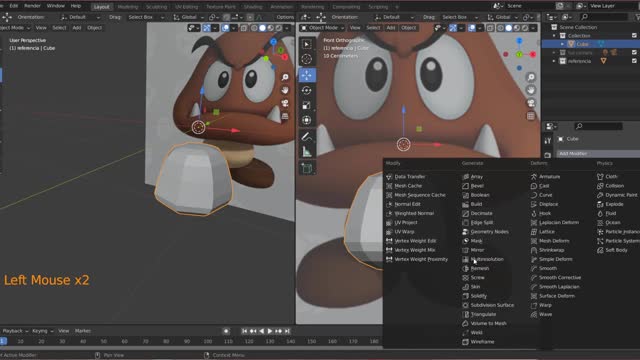Click zoom magnifier icon in right viewport
The height and width of the screenshot is (360, 640).
click(x=531, y=77)
